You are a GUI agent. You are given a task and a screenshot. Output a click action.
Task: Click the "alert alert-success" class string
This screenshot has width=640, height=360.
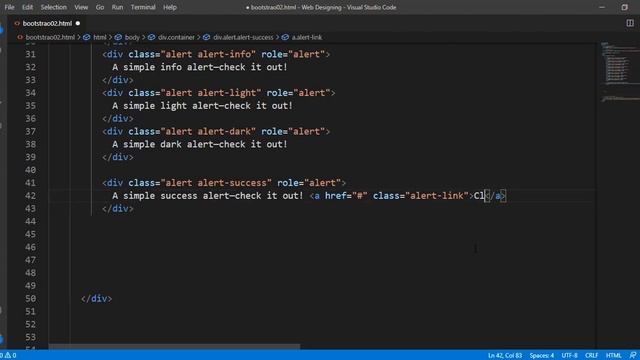(216, 183)
